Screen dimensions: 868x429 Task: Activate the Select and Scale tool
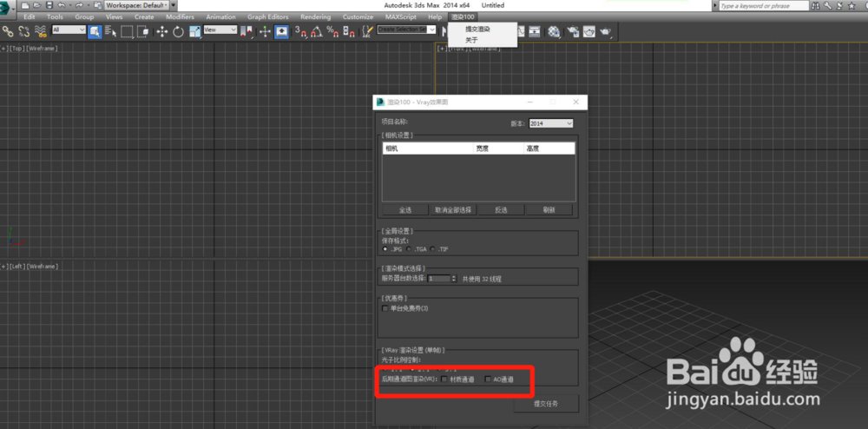click(194, 31)
